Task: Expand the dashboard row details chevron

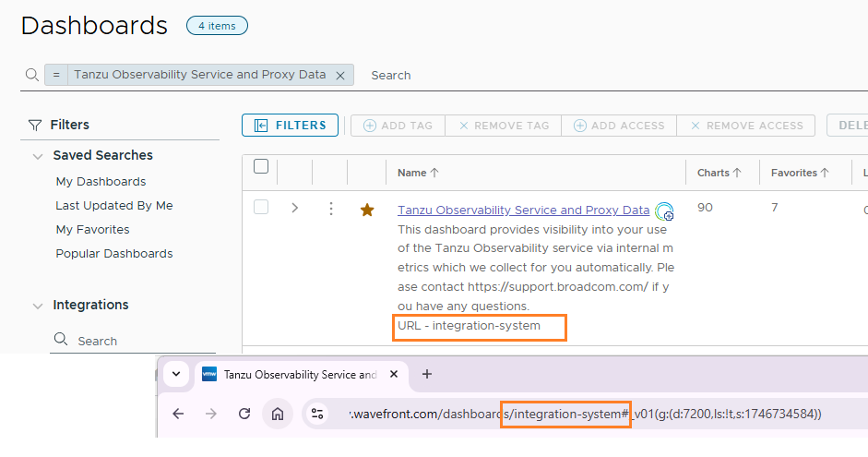Action: 295,209
